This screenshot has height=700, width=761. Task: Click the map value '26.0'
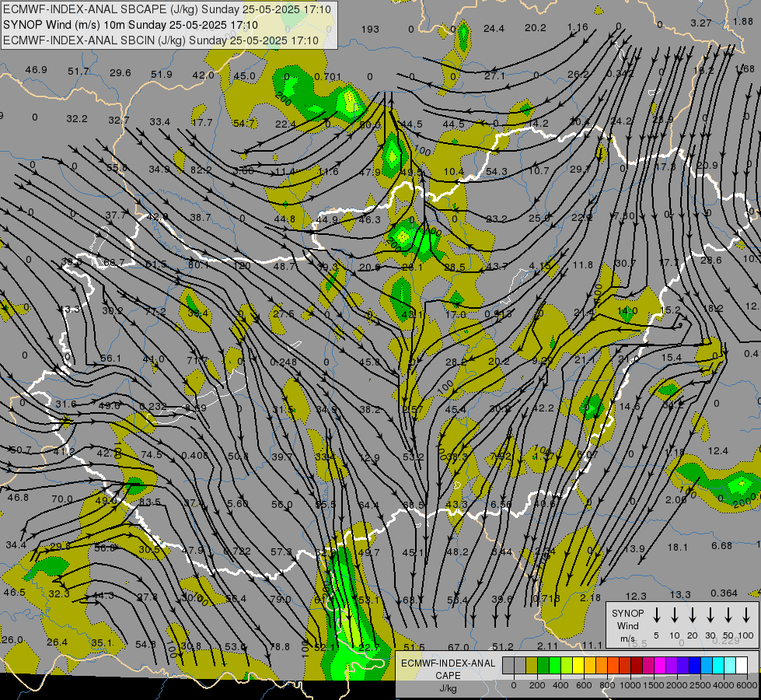pyautogui.click(x=12, y=640)
